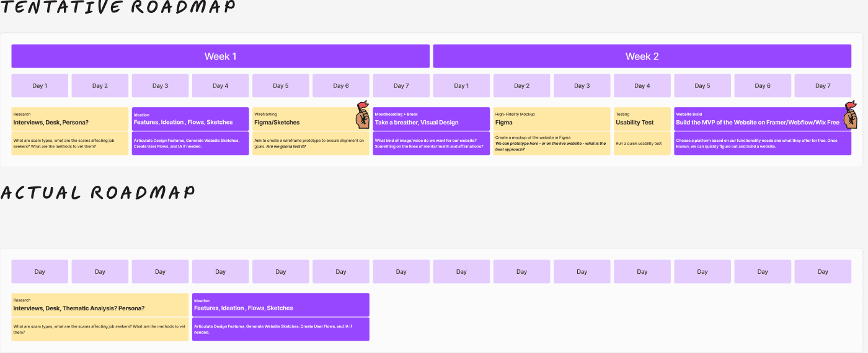This screenshot has height=353, width=868.
Task: Select tentative 'Features, Ideation, Flows, Sketches' card
Action: pyautogui.click(x=190, y=119)
